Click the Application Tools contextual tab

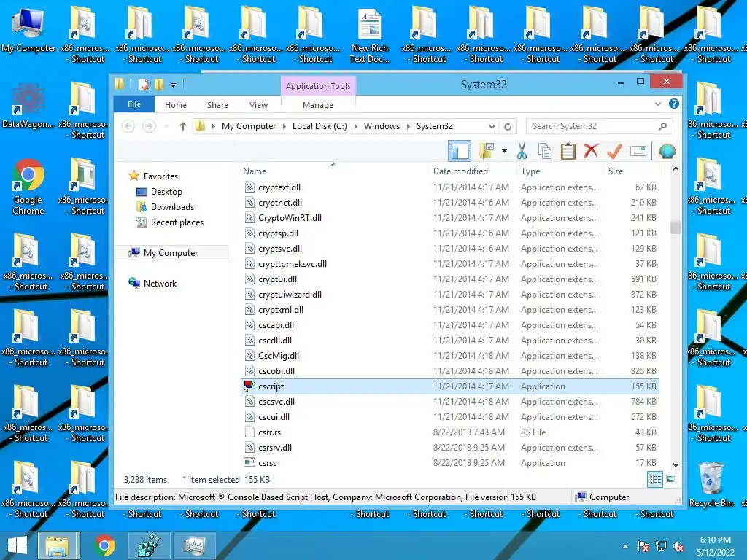coord(318,86)
